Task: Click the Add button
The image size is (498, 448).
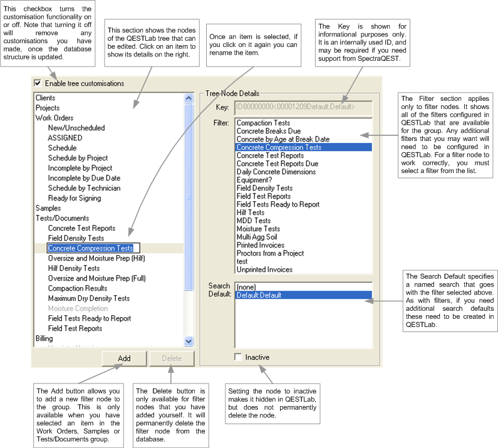Action: pyautogui.click(x=124, y=358)
